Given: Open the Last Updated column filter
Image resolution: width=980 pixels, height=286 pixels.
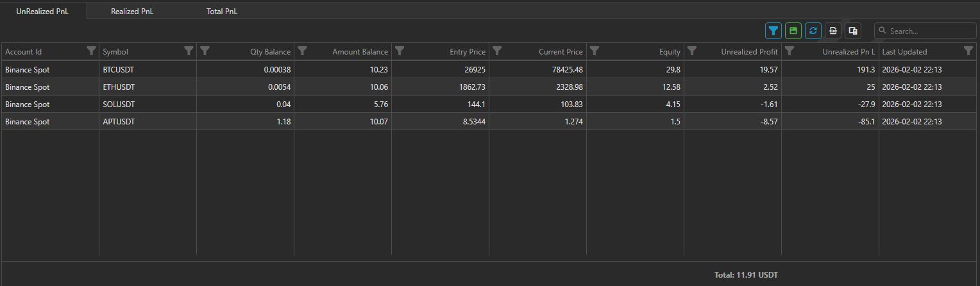Looking at the screenshot, I should [968, 51].
